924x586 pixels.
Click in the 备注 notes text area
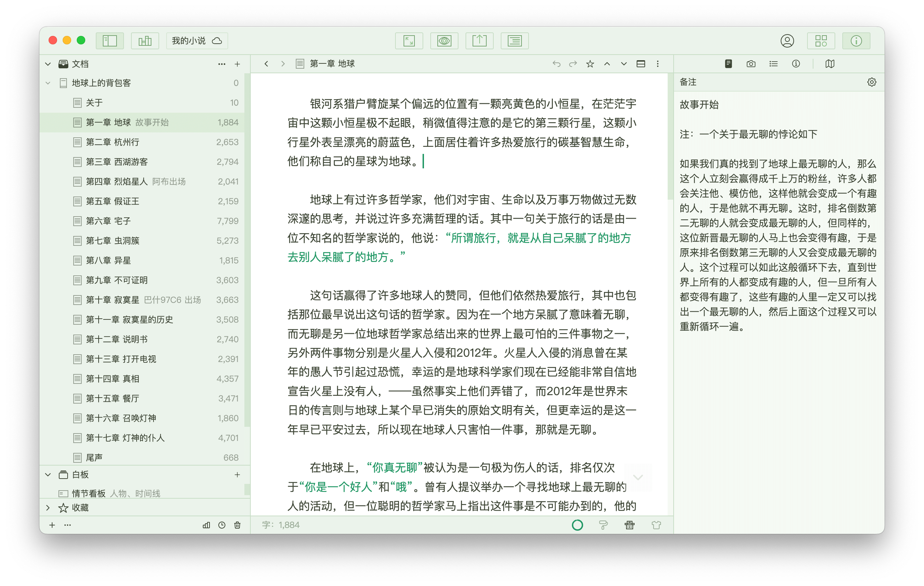[x=778, y=303]
